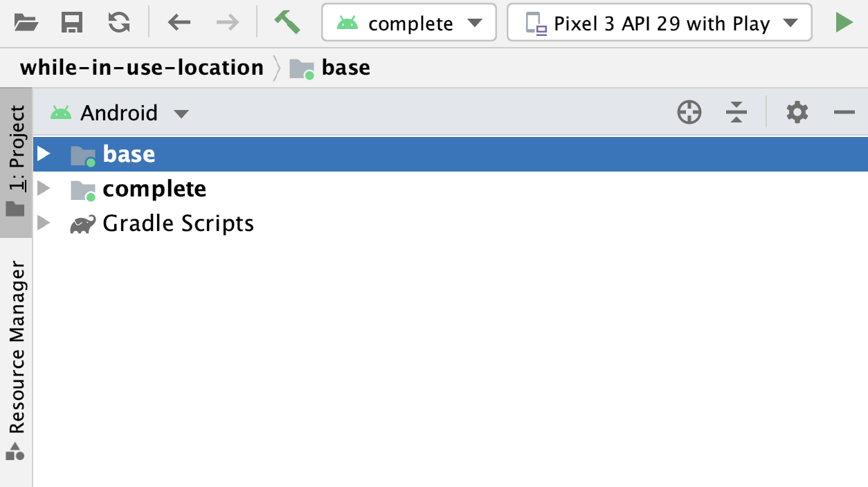Open Project panel settings gear

coord(797,112)
